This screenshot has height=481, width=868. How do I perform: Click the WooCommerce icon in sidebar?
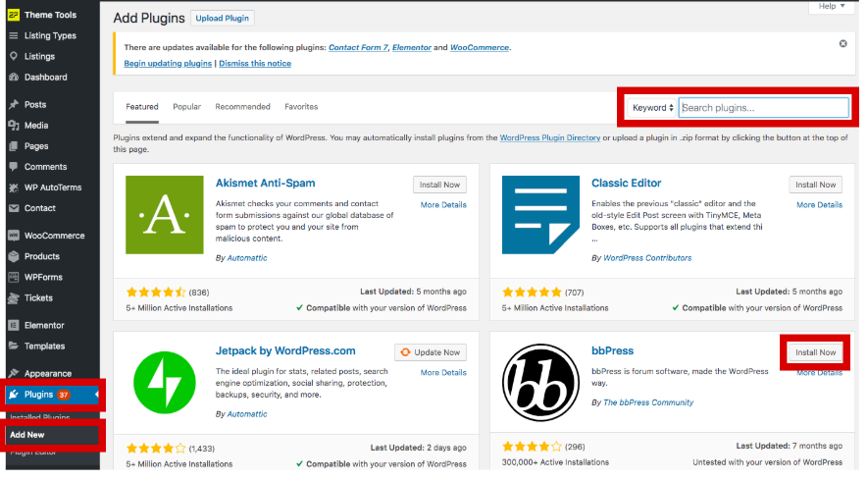click(14, 236)
